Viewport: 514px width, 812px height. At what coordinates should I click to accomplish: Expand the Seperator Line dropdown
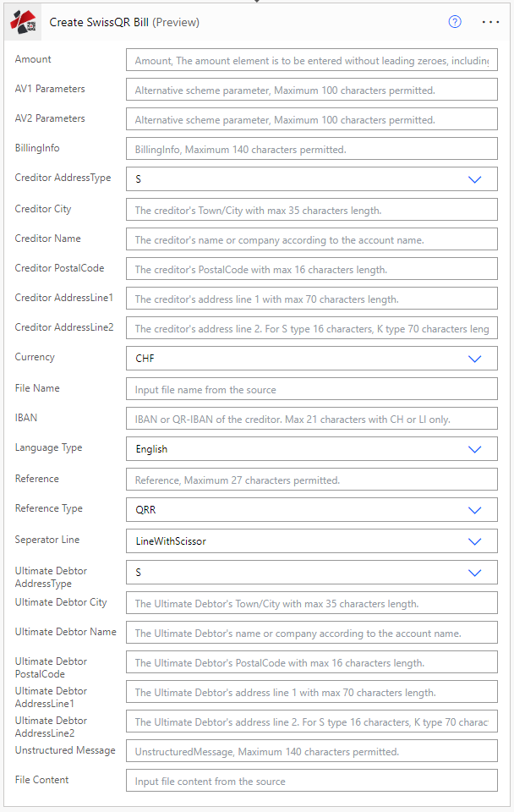474,541
